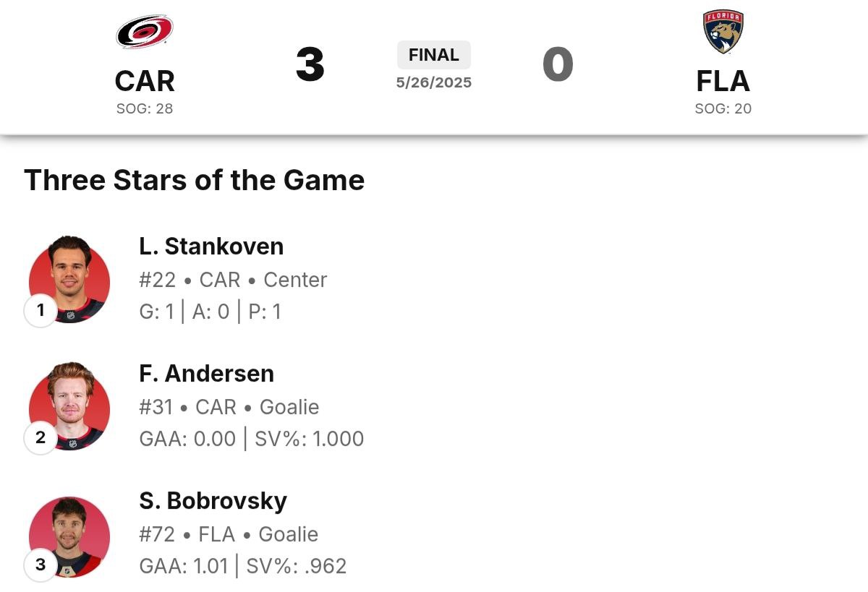The height and width of the screenshot is (592, 868).
Task: Click the CAR team abbreviation
Action: click(145, 81)
